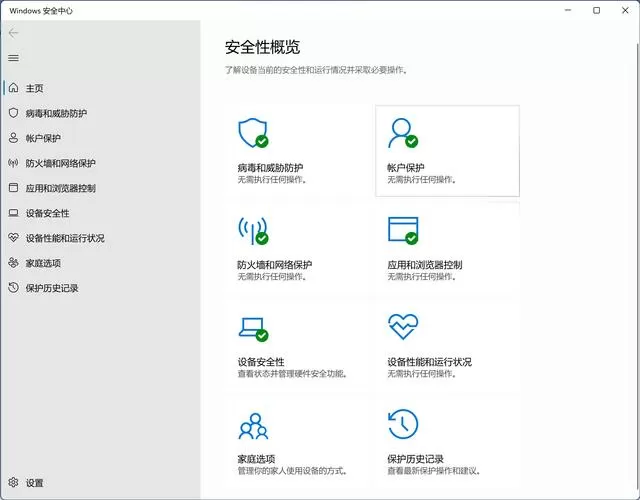Click 无需执行任何操作 under 防火墙和网络保护 card

272,276
